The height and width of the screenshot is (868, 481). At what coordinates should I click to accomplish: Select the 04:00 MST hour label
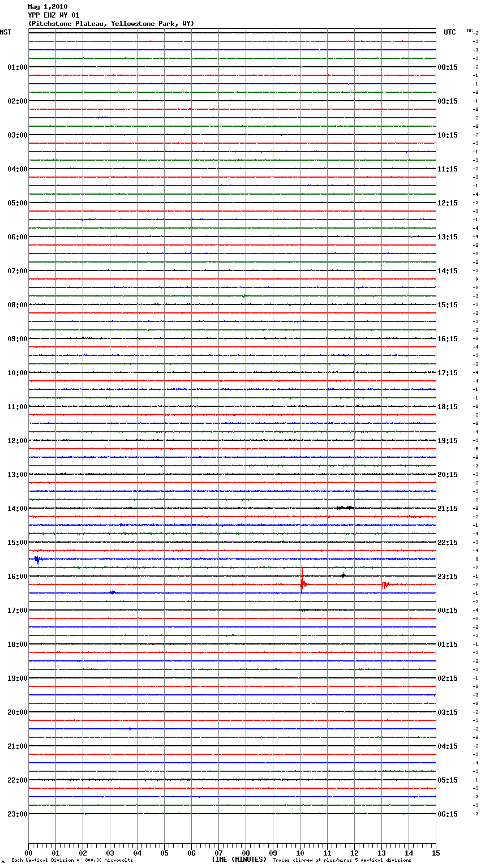pos(18,169)
